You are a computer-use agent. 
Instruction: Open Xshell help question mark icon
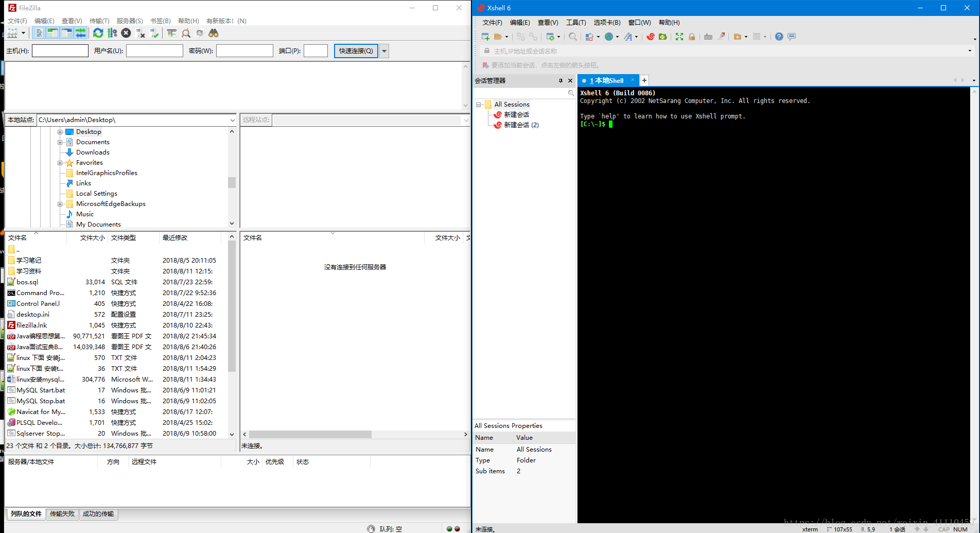tap(779, 37)
